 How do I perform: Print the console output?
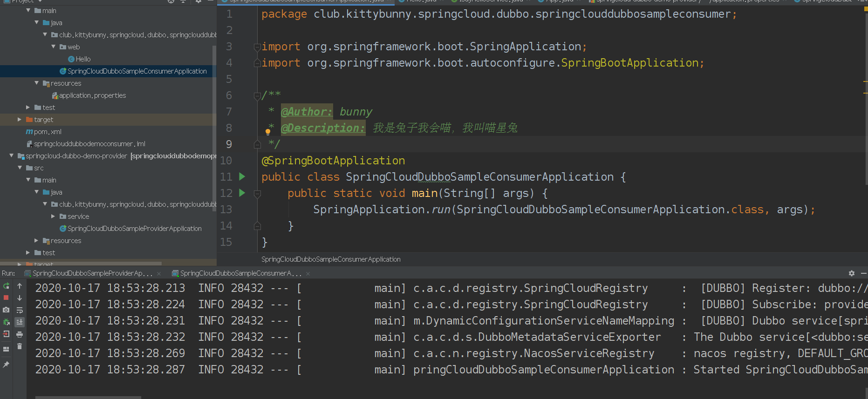coord(20,334)
